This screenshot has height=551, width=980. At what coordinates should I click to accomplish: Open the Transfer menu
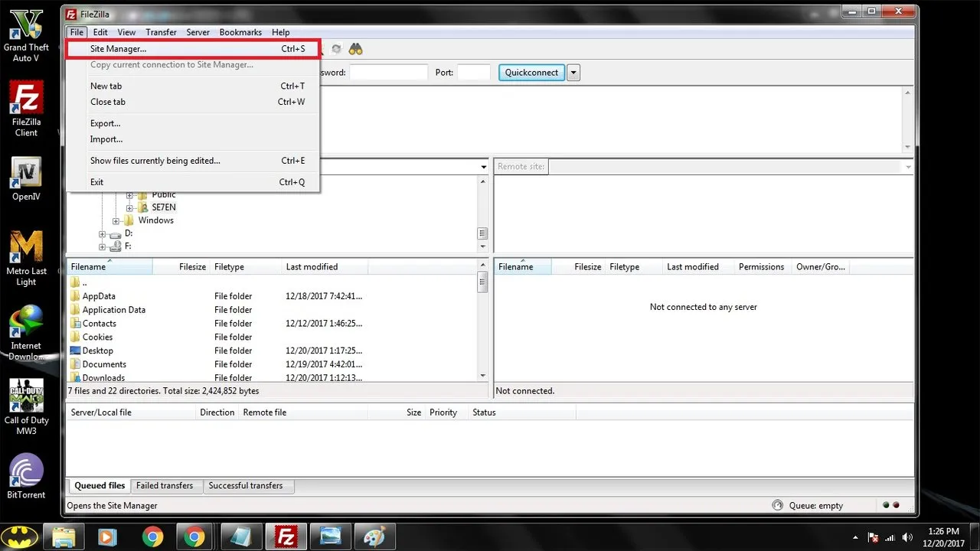(161, 32)
